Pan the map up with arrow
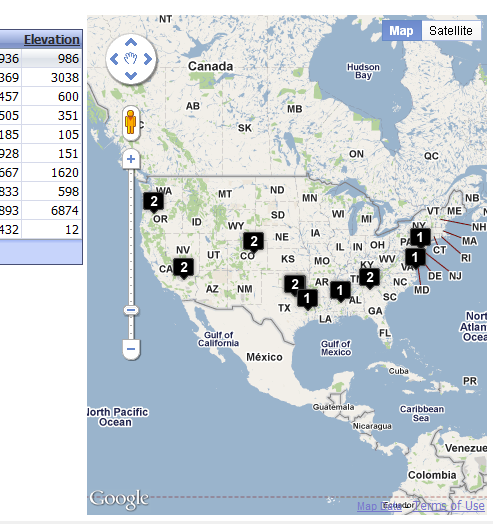Screen dimensions: 493x524 click(131, 42)
